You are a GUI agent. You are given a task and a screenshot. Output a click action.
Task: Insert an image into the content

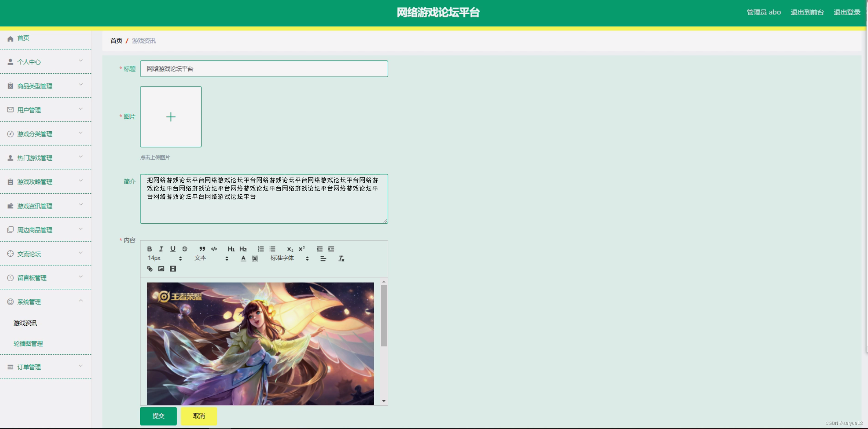pos(161,269)
